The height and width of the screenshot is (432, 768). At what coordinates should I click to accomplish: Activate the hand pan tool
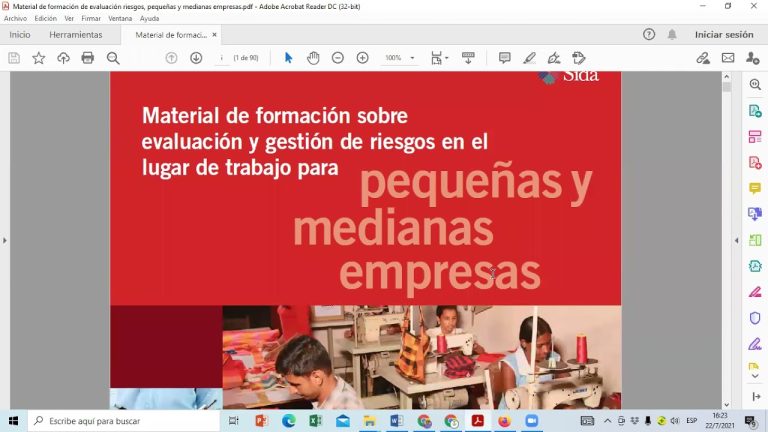[313, 58]
